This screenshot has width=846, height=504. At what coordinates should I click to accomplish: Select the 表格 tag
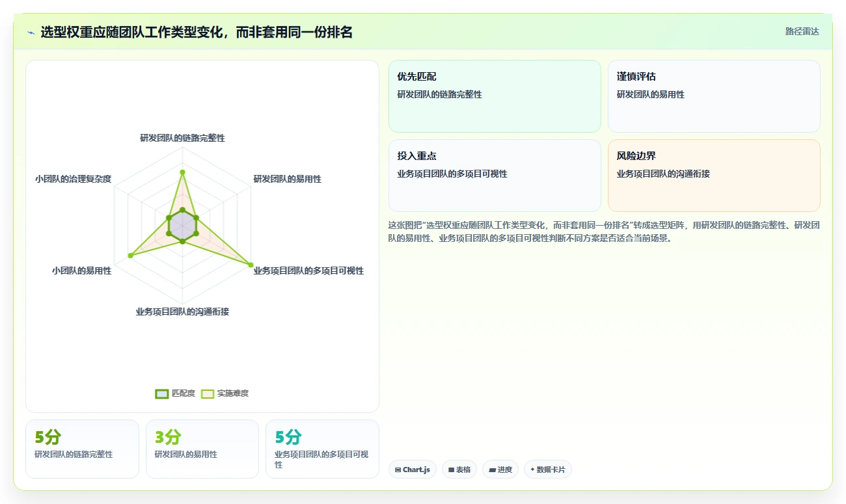459,470
